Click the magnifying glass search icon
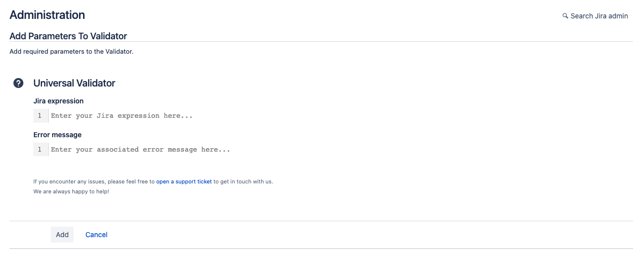Image resolution: width=644 pixels, height=259 pixels. tap(565, 16)
